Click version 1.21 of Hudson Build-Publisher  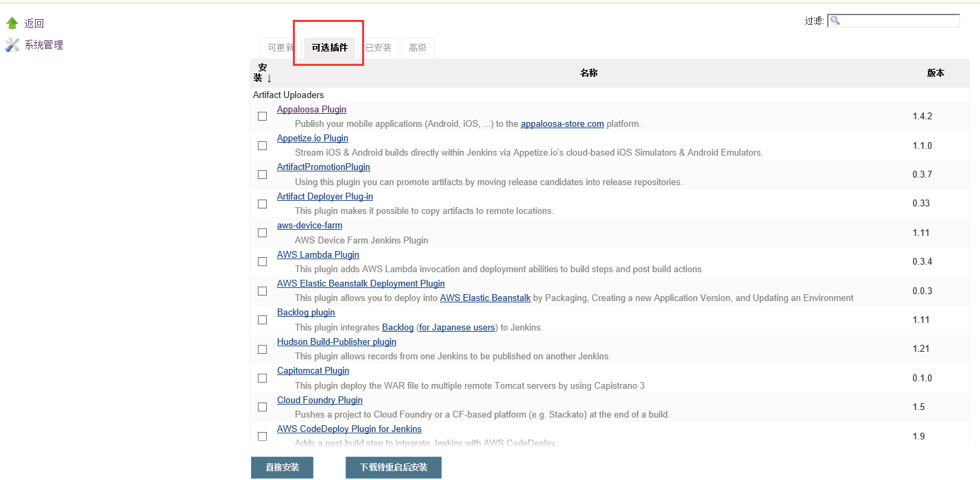pos(921,349)
